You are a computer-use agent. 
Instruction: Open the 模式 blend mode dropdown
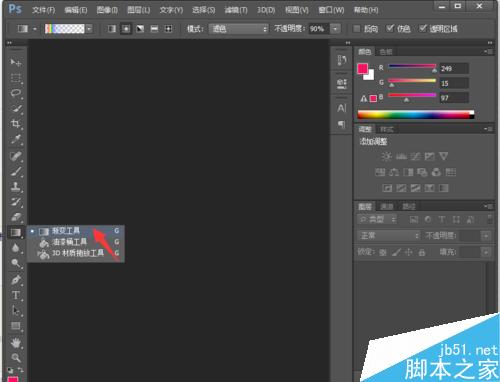click(239, 29)
